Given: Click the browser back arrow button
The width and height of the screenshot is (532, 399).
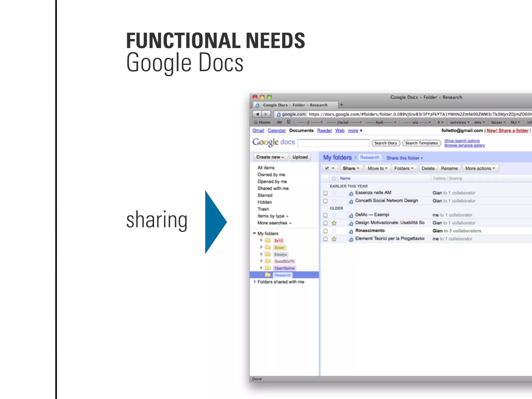Looking at the screenshot, I should coord(257,114).
